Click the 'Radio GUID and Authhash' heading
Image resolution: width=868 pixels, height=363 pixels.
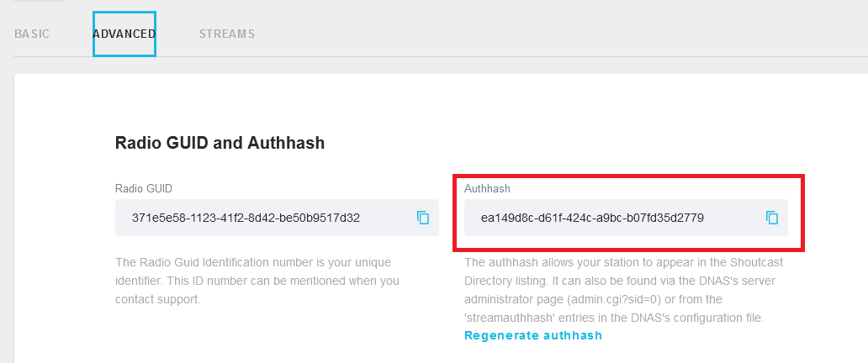(x=220, y=144)
